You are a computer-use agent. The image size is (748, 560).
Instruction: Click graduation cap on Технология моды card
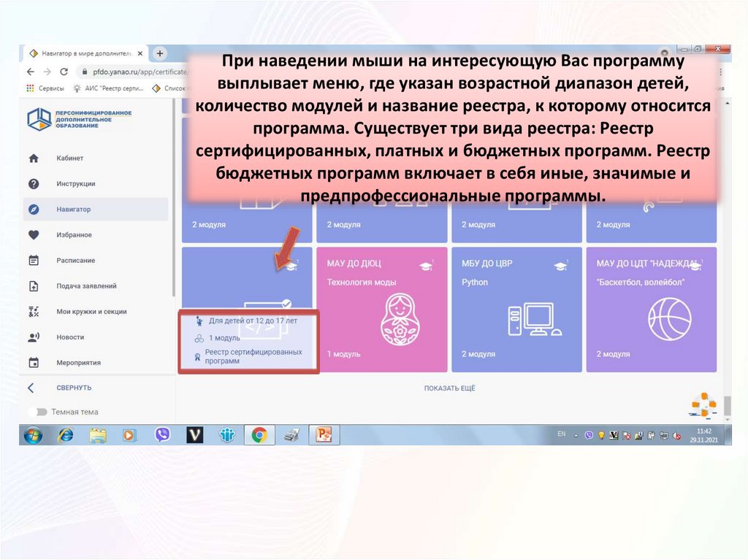[x=426, y=266]
